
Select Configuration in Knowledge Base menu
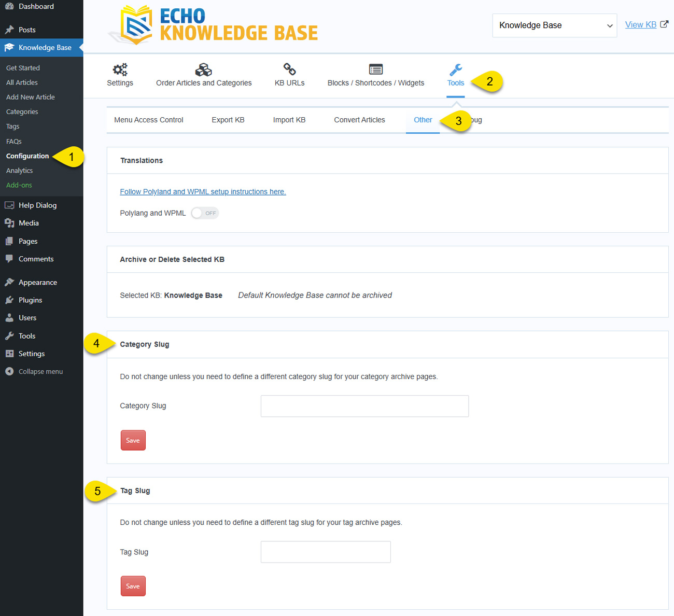pyautogui.click(x=27, y=156)
